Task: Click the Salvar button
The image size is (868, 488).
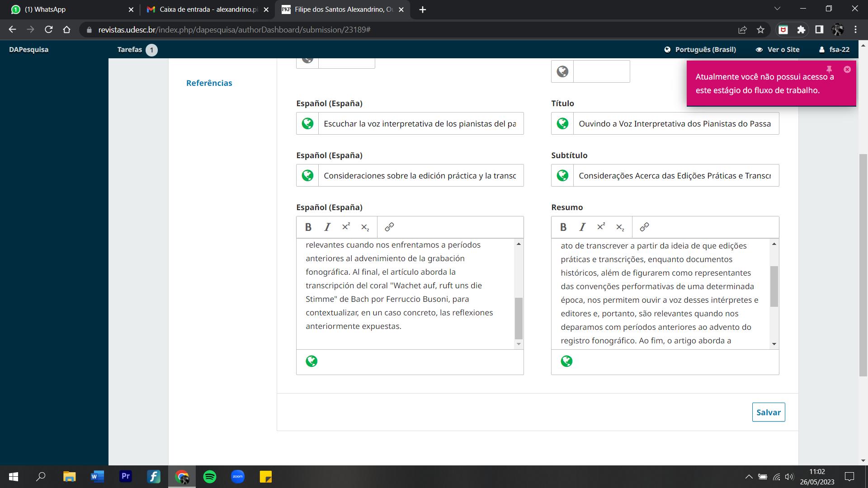Action: 768,412
